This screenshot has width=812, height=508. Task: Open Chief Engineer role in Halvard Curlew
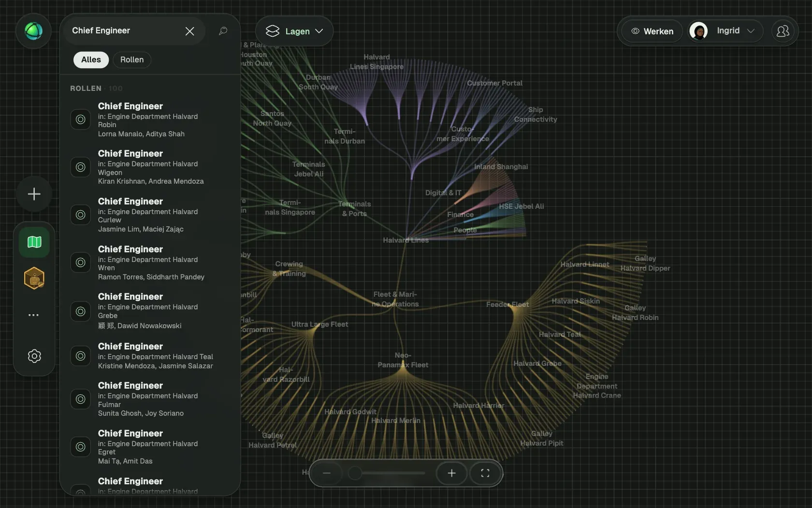pyautogui.click(x=150, y=215)
